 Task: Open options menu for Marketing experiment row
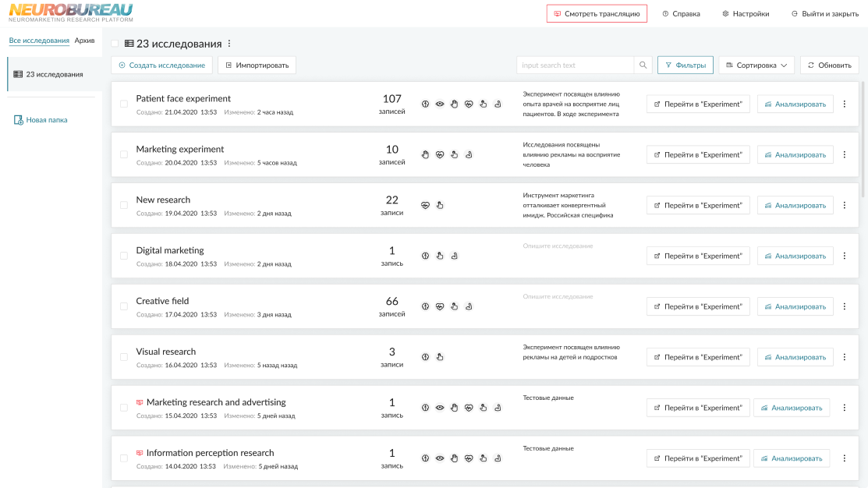click(x=844, y=154)
